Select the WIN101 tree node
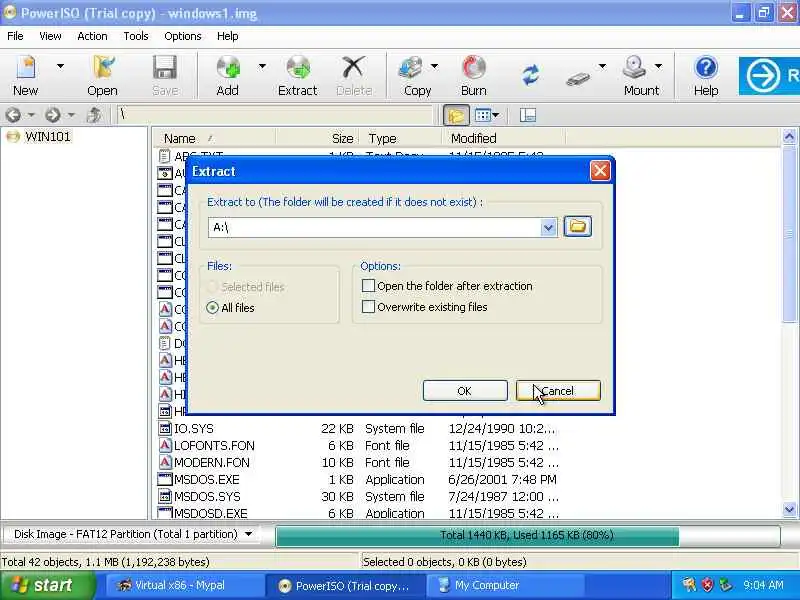The image size is (800, 600). tap(47, 137)
